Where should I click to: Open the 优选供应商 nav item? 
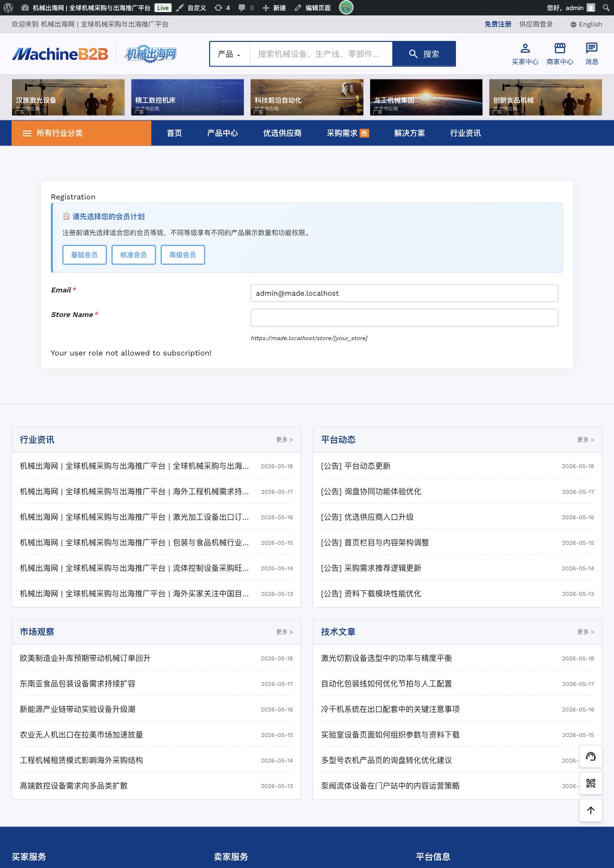[282, 133]
